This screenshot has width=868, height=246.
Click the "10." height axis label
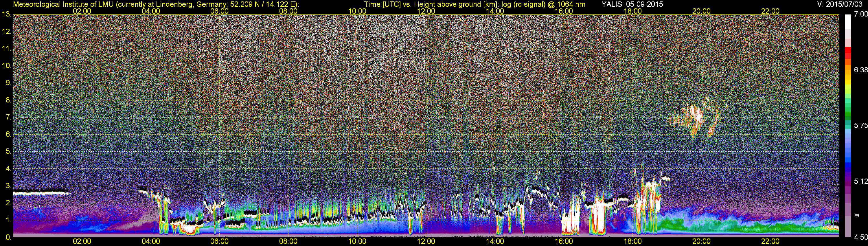(6, 66)
